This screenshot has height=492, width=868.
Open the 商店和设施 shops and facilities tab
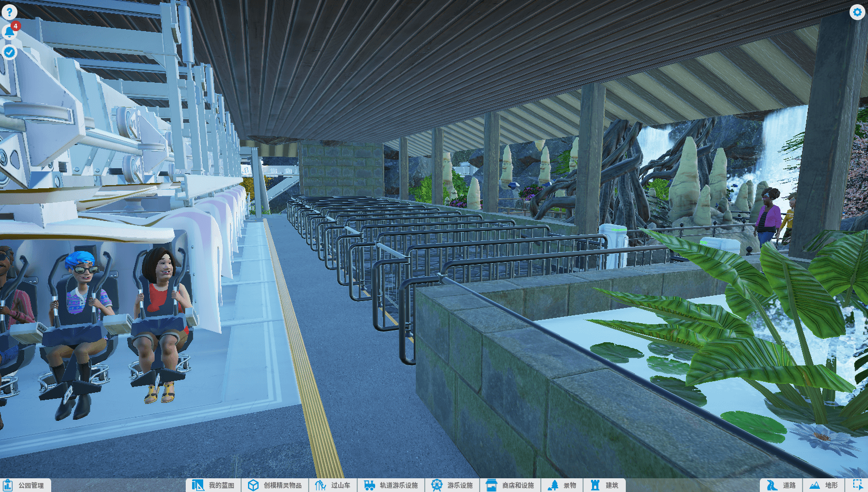pyautogui.click(x=510, y=485)
